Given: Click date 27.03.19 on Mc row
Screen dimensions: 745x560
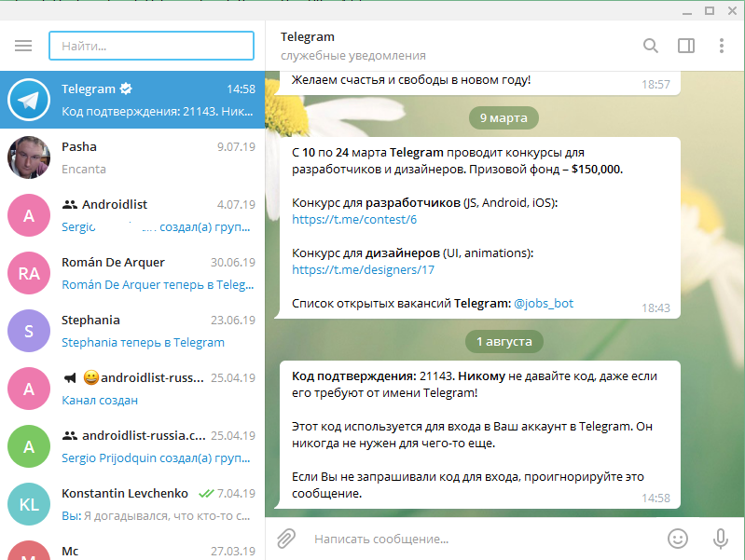Looking at the screenshot, I should [233, 551].
